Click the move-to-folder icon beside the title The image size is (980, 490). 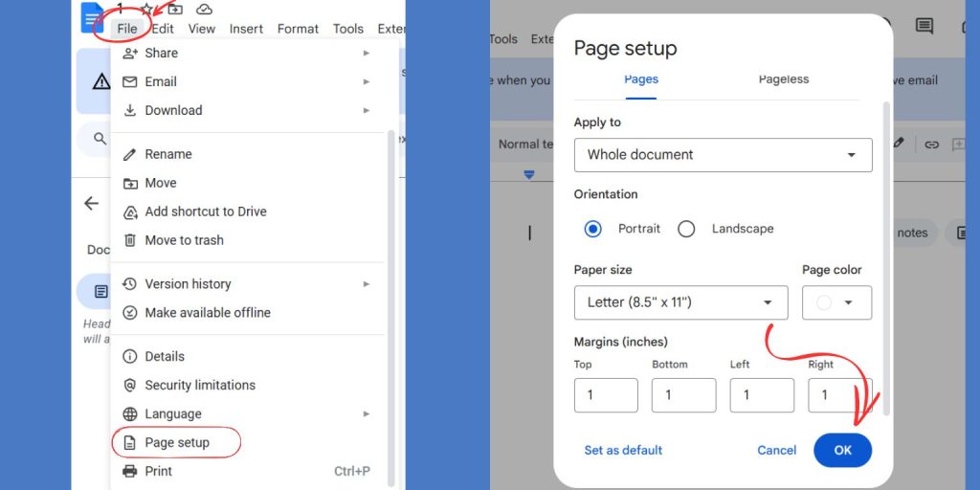click(x=176, y=9)
